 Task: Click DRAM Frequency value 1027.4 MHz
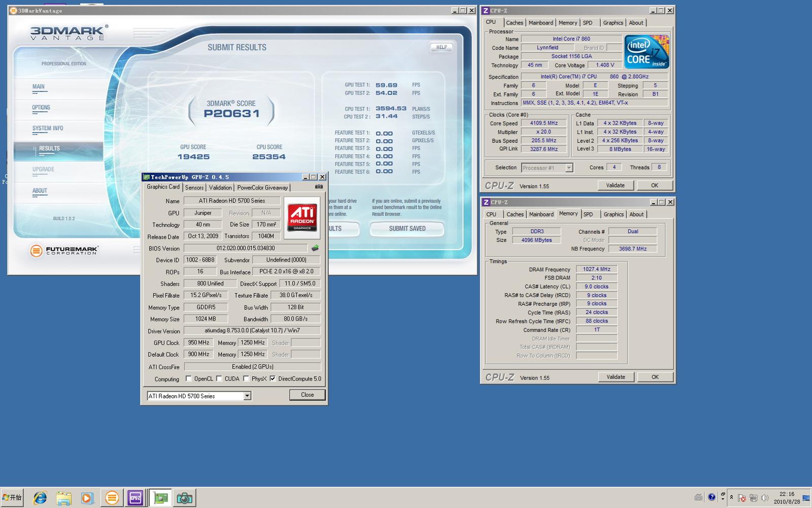coord(596,269)
